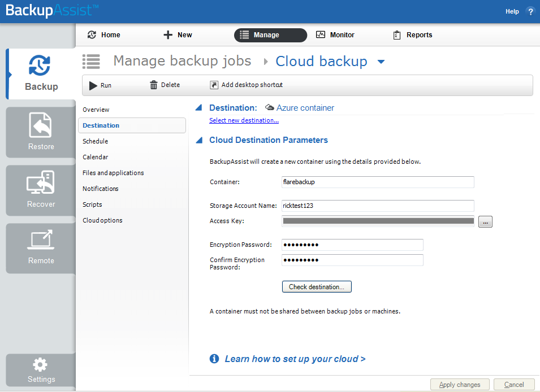Switch to the Reports tab
The height and width of the screenshot is (392, 540).
click(413, 35)
